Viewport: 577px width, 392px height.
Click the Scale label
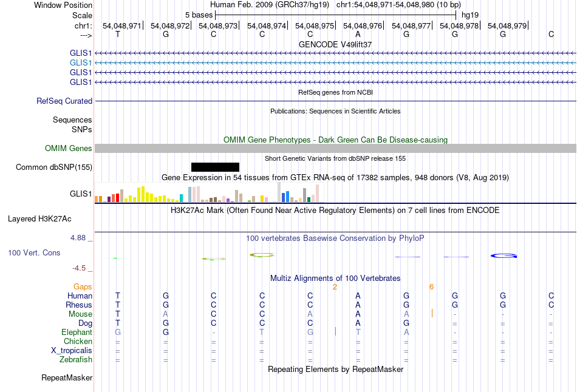pyautogui.click(x=83, y=15)
